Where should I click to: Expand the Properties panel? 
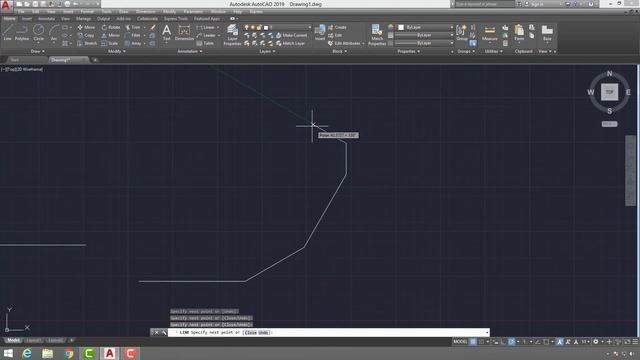point(408,51)
